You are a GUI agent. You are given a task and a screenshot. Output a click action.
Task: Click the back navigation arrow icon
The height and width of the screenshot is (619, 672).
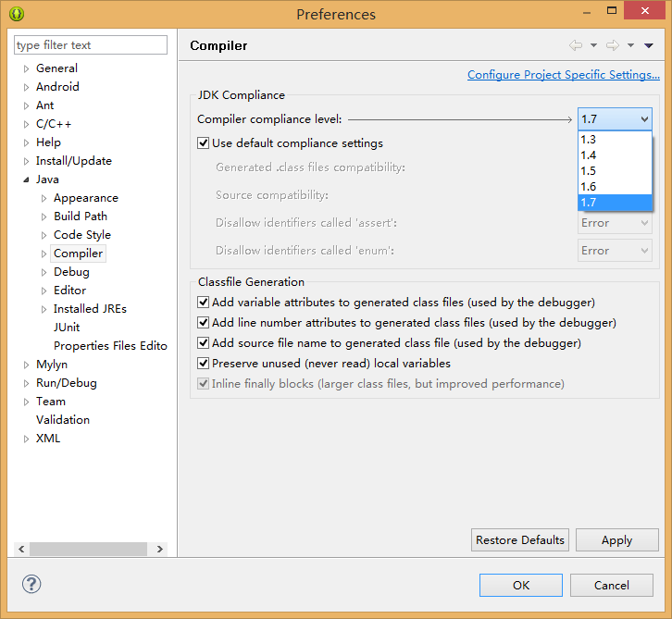point(576,45)
